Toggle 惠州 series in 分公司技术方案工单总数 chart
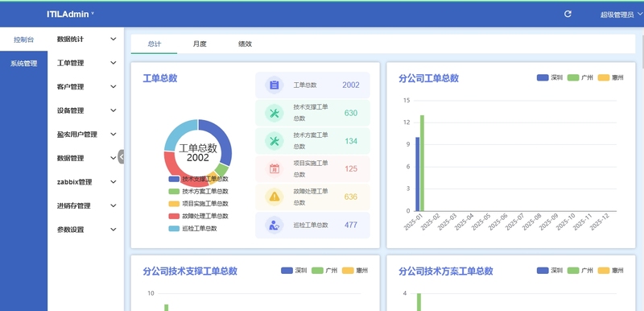The height and width of the screenshot is (311, 644). pyautogui.click(x=611, y=271)
